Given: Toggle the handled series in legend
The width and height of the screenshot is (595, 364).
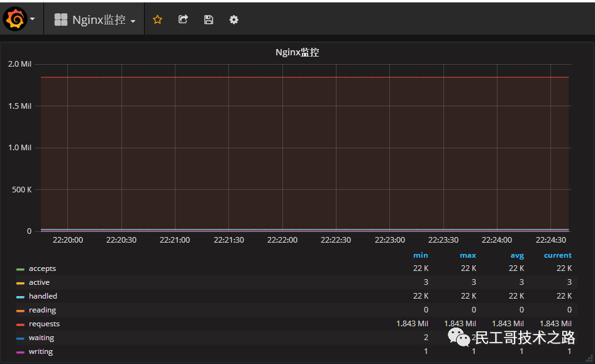Looking at the screenshot, I should click(x=43, y=296).
